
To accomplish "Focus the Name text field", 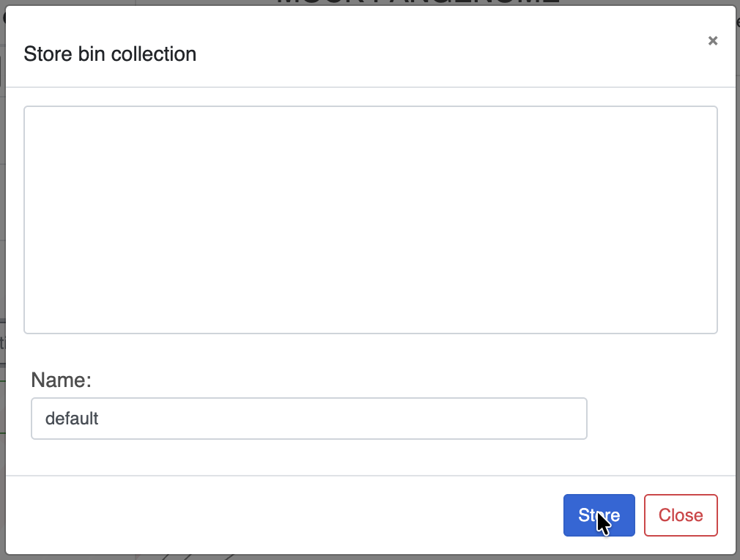I will point(308,419).
